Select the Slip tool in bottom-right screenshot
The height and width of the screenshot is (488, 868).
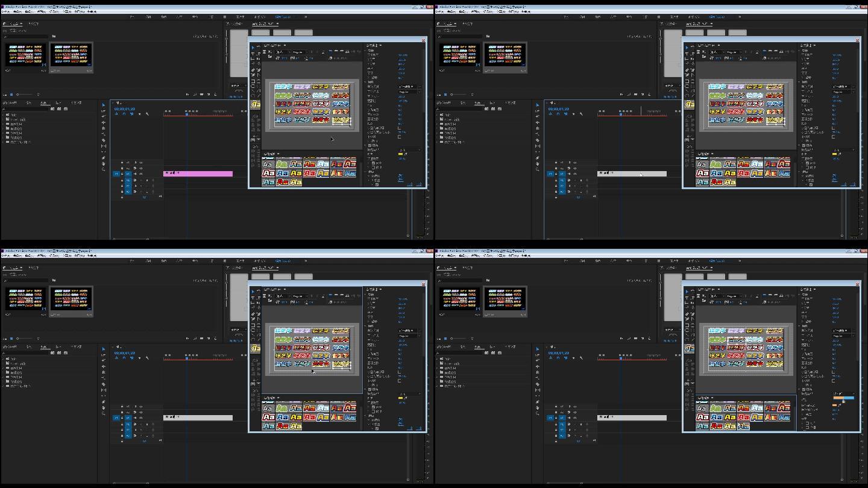[x=537, y=390]
